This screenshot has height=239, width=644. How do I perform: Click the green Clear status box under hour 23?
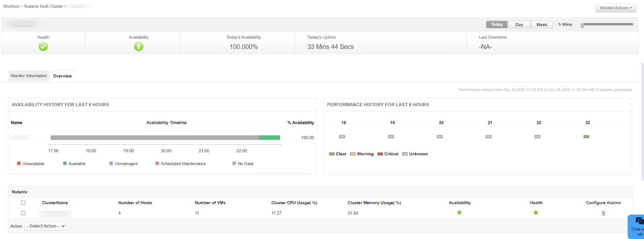tap(586, 137)
